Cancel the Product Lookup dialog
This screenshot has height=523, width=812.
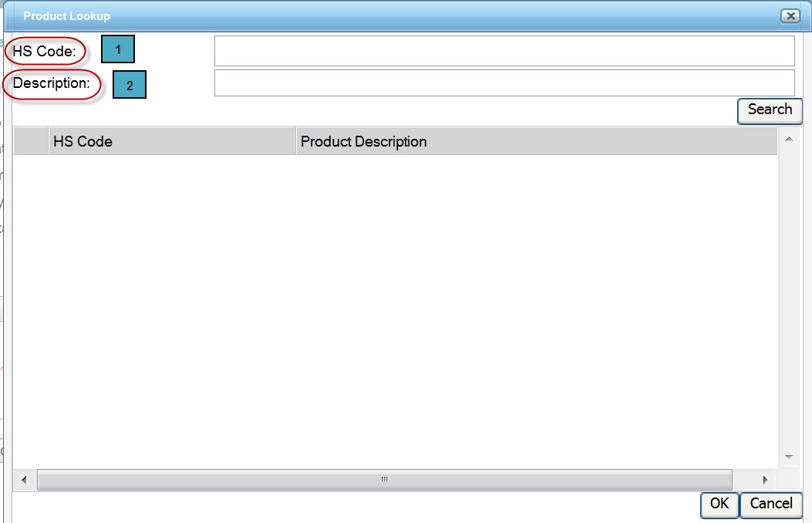pyautogui.click(x=771, y=504)
